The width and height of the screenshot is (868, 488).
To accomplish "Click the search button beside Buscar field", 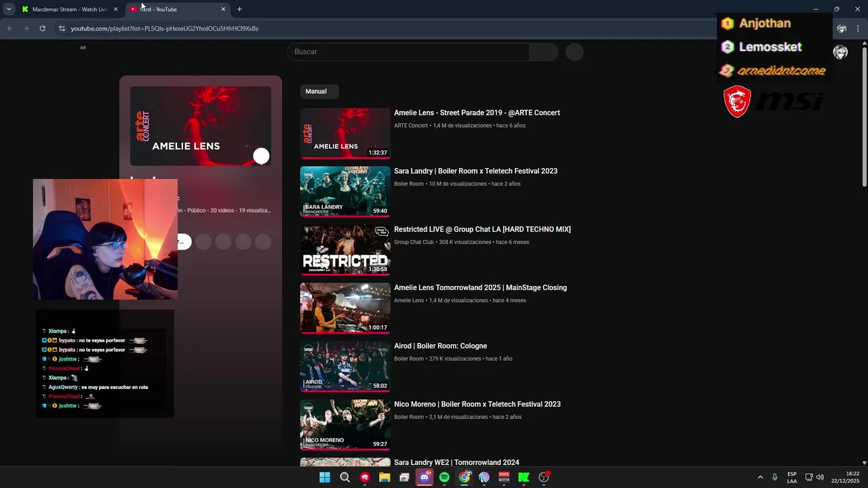I will [x=544, y=52].
